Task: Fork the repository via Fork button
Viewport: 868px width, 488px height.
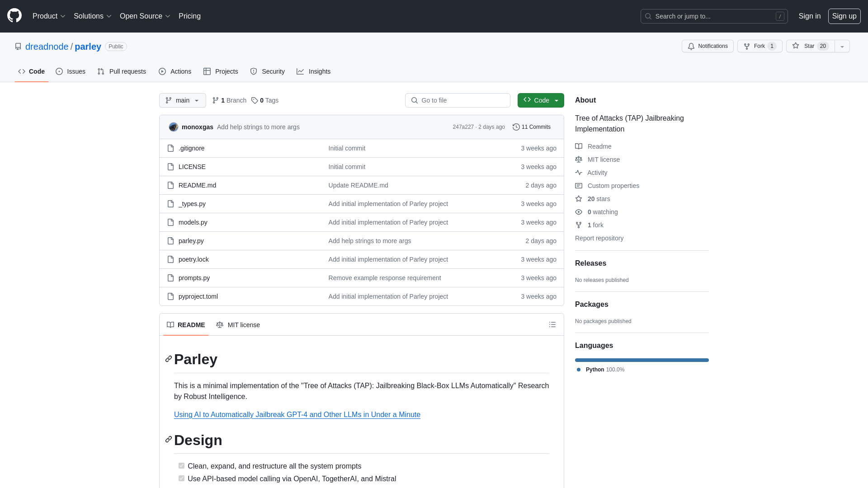Action: (759, 46)
